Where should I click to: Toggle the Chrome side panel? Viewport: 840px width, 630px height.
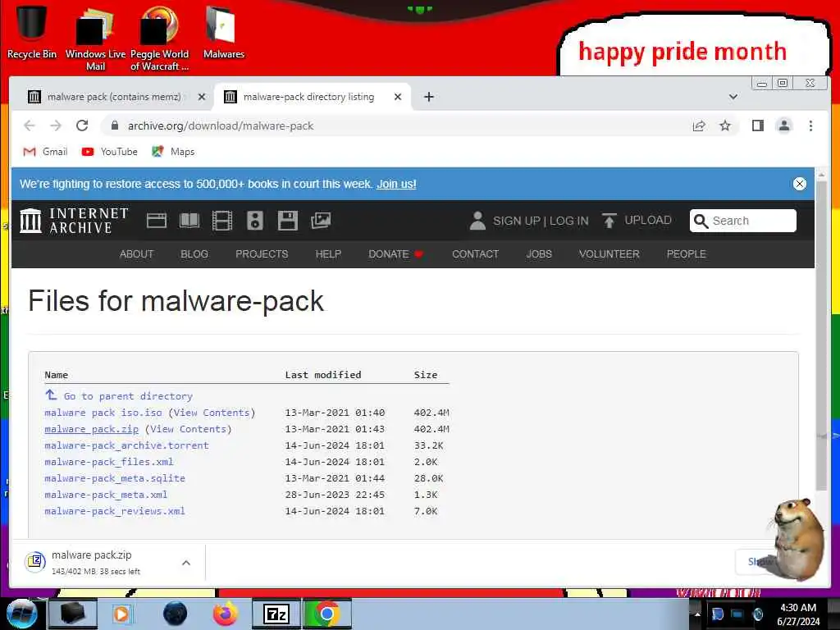pos(757,126)
